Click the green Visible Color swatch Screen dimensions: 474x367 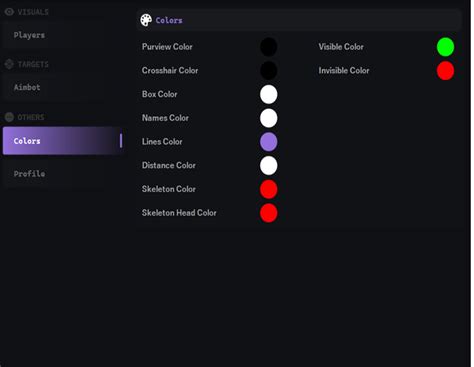pyautogui.click(x=445, y=47)
